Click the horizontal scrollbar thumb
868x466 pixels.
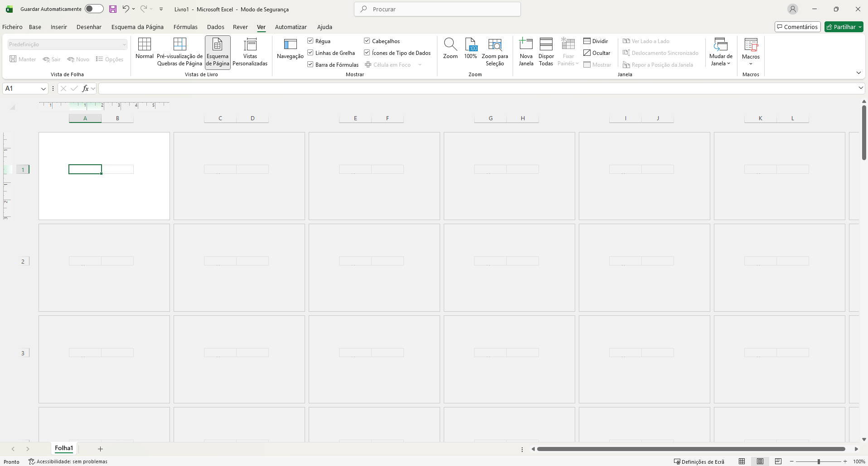pyautogui.click(x=691, y=449)
